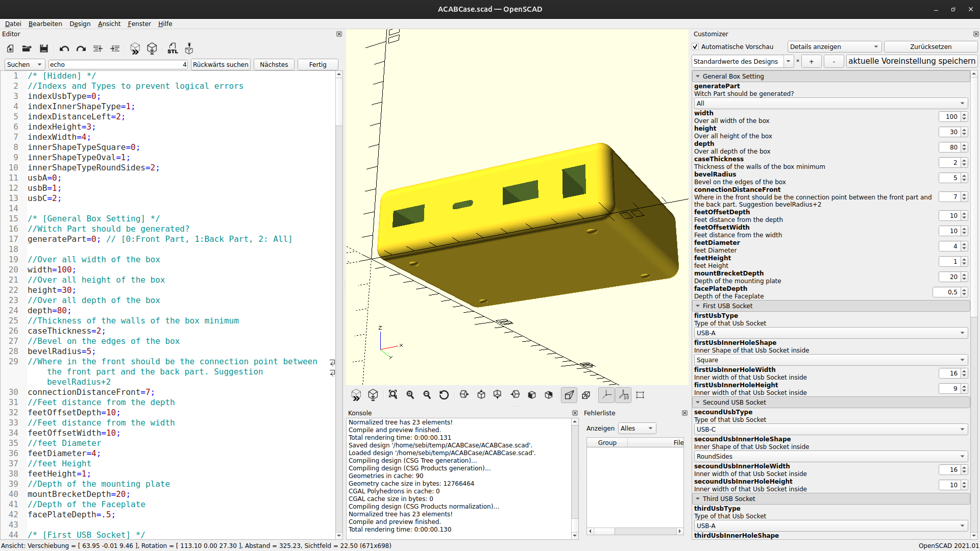
Task: Toggle the Automatische Vorschau checkbox
Action: click(x=695, y=47)
